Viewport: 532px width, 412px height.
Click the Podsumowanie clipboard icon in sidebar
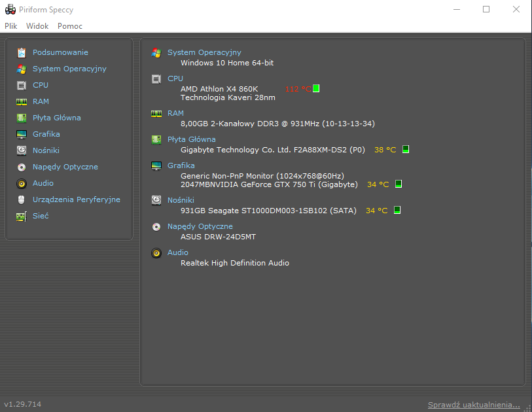point(22,52)
